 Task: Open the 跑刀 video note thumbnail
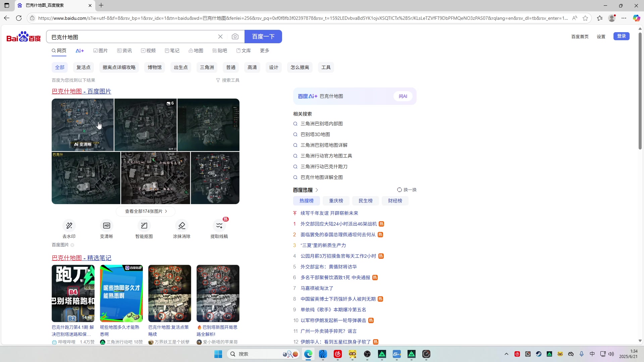pyautogui.click(x=73, y=293)
